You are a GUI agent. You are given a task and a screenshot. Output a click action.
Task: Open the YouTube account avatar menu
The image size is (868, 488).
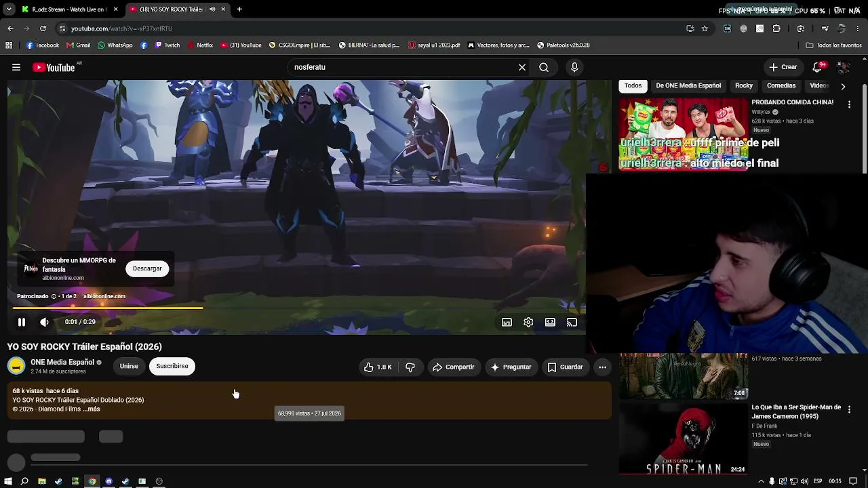point(844,67)
